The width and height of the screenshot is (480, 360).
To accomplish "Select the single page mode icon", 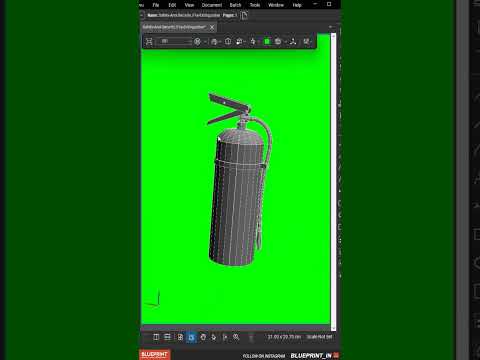I will [180, 337].
